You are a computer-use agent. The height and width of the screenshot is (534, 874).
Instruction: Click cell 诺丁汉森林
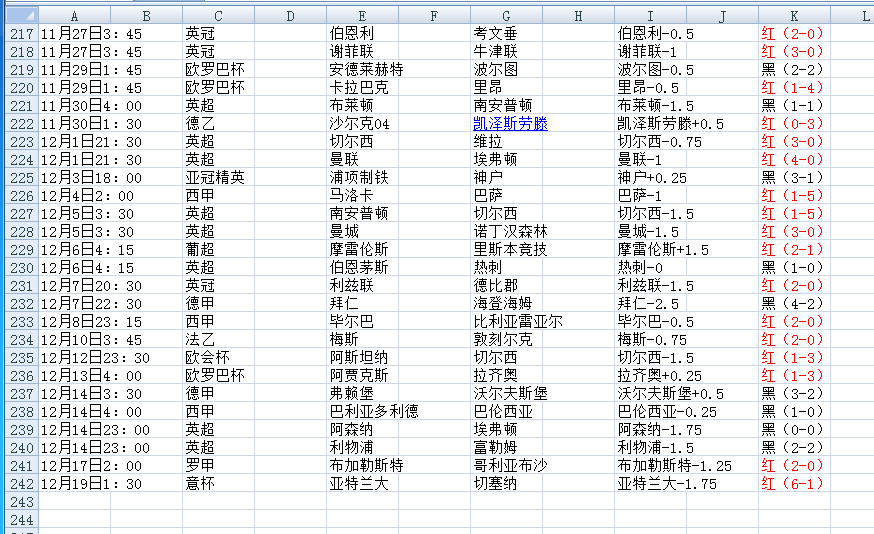coord(510,231)
